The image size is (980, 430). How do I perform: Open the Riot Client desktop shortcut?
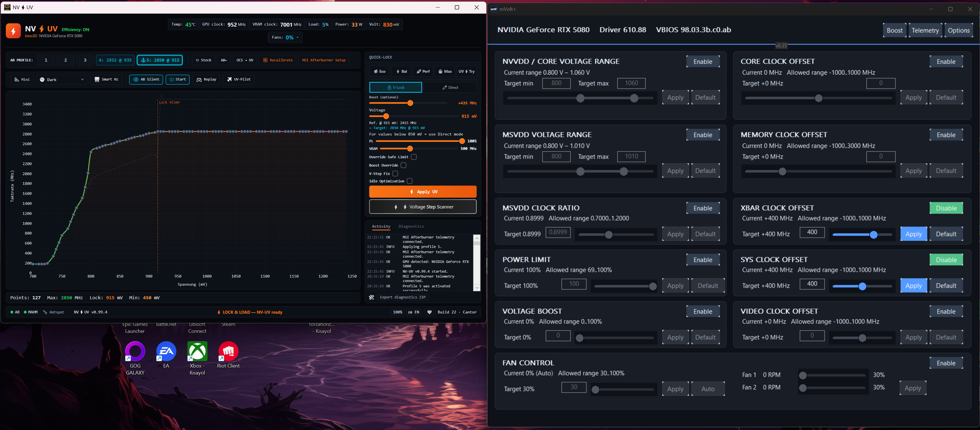click(x=228, y=355)
